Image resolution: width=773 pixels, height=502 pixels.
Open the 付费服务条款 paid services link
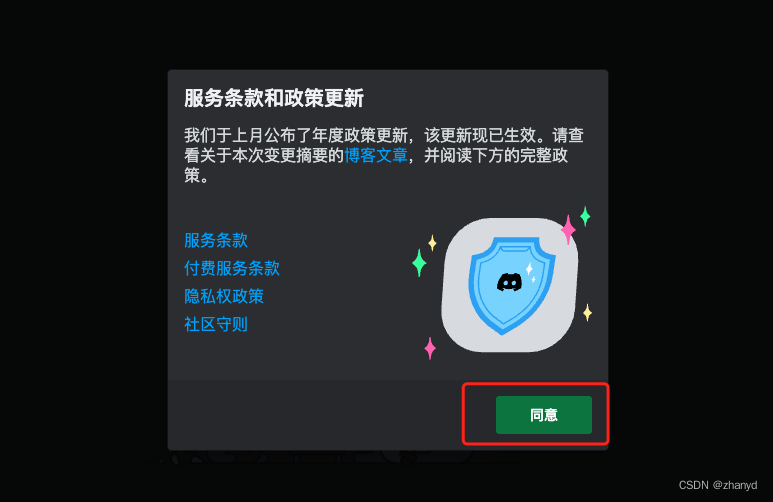pyautogui.click(x=232, y=268)
